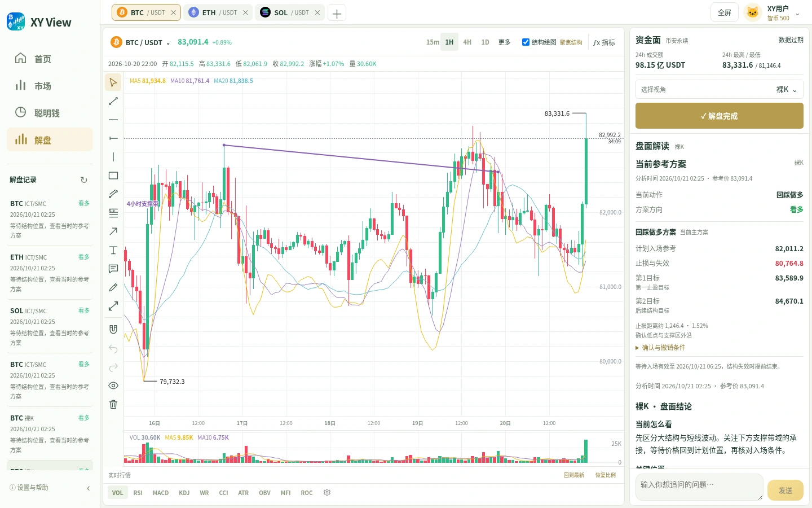
Task: Select the vertical line tool
Action: 113,157
